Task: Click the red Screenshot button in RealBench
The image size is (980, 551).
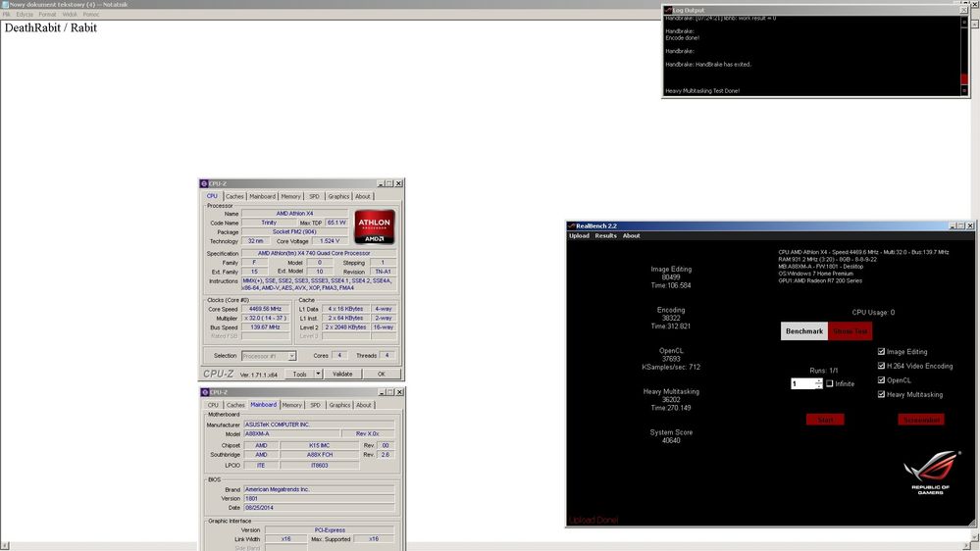Action: tap(921, 420)
